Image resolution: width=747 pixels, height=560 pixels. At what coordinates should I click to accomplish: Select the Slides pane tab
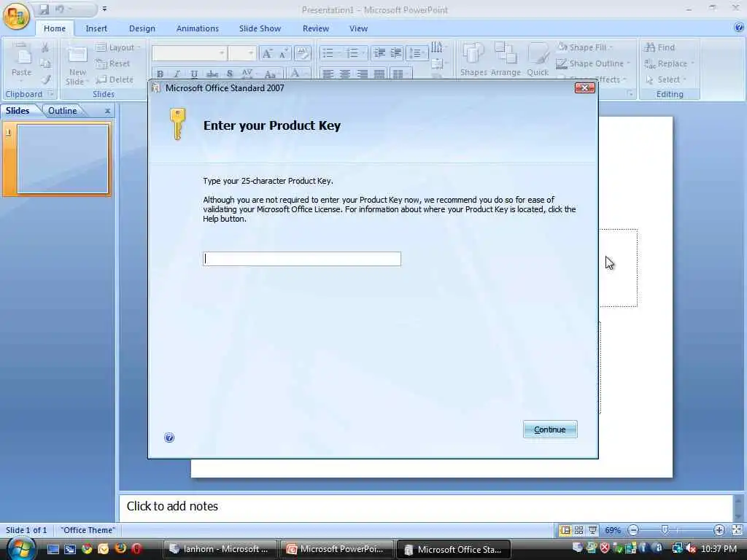[18, 111]
